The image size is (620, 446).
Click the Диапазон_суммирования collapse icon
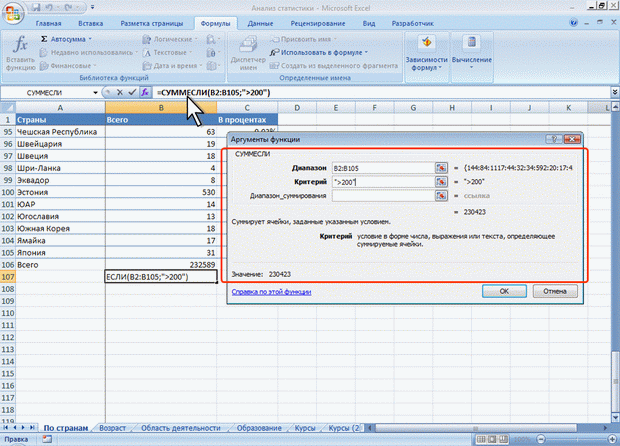[x=441, y=196]
